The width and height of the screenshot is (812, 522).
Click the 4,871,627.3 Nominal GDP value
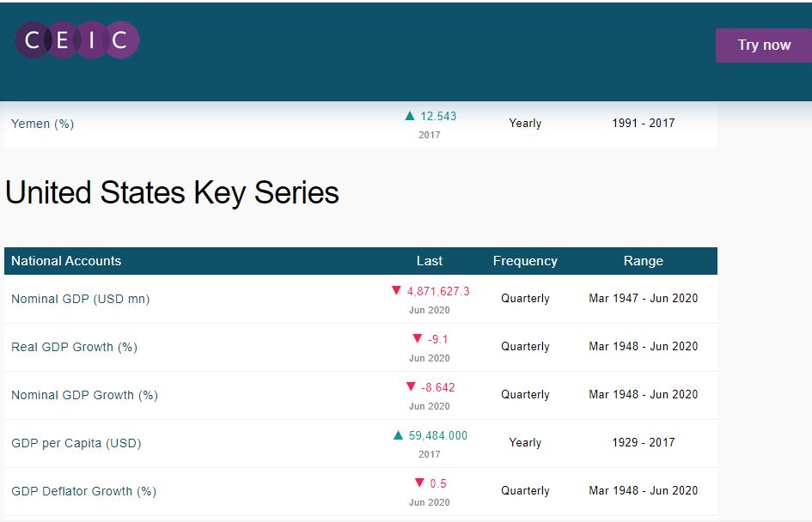tap(438, 291)
